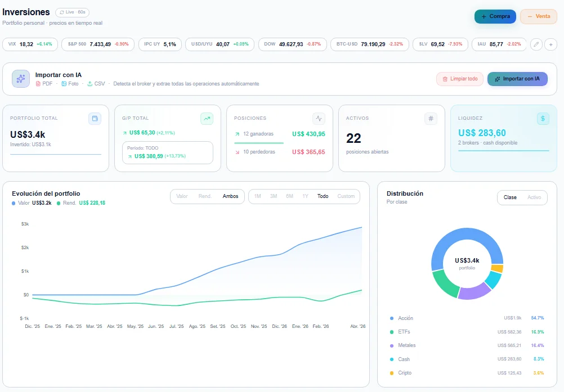Switch chart to Valor view
The height and width of the screenshot is (392, 564).
(182, 196)
